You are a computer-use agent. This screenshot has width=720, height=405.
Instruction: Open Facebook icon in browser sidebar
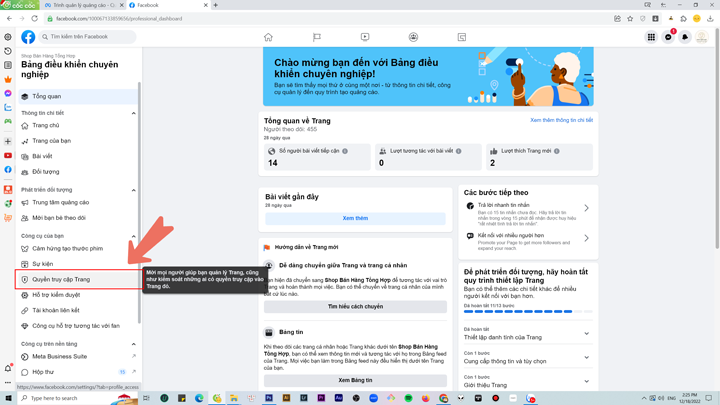click(8, 169)
